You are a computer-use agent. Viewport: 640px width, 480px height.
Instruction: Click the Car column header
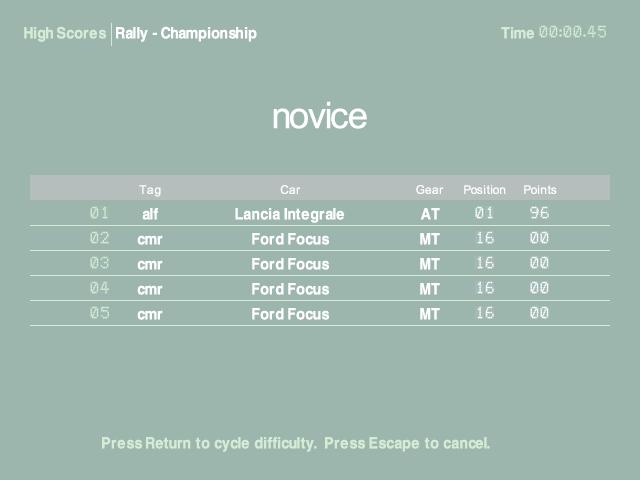tap(290, 189)
